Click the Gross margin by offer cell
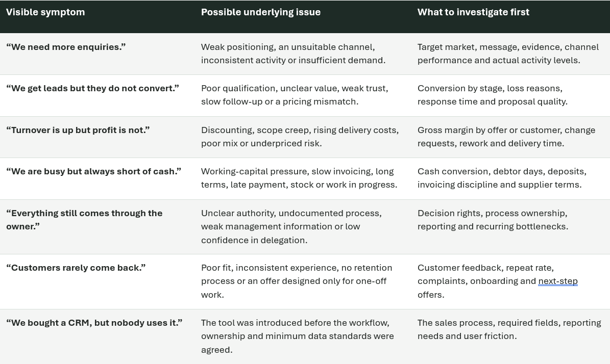The image size is (610, 364). [x=506, y=137]
